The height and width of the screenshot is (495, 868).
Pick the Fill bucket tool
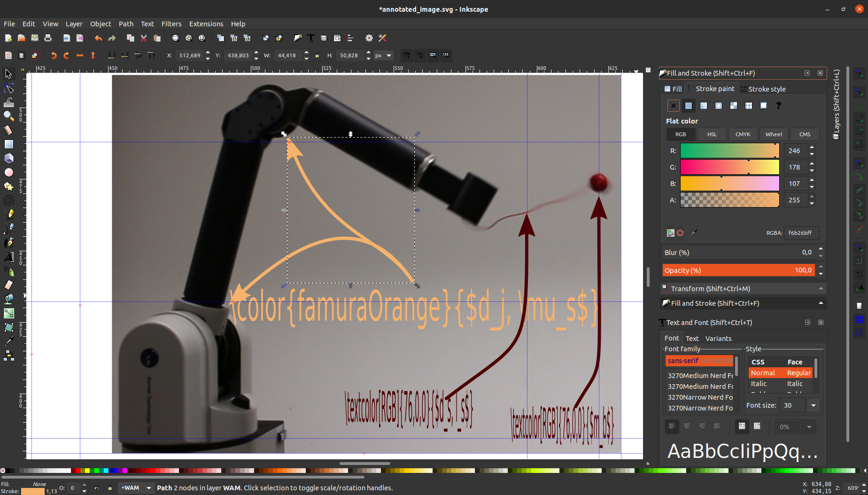[x=8, y=299]
